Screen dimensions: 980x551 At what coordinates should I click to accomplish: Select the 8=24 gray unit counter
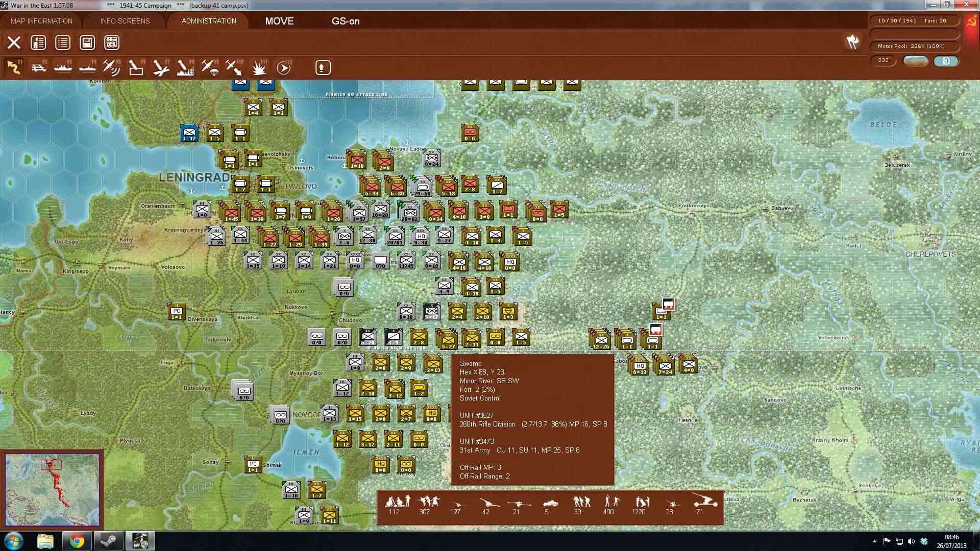[x=432, y=158]
